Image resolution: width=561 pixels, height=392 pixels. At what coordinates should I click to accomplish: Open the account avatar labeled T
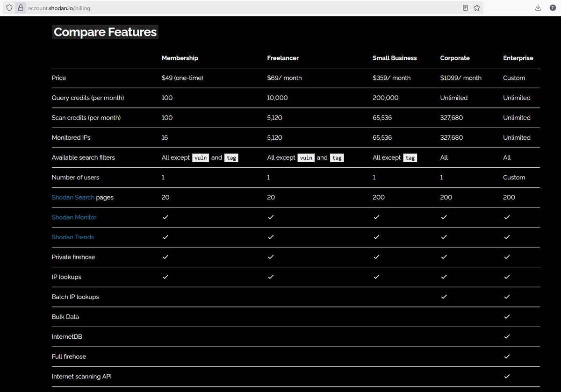coord(552,8)
